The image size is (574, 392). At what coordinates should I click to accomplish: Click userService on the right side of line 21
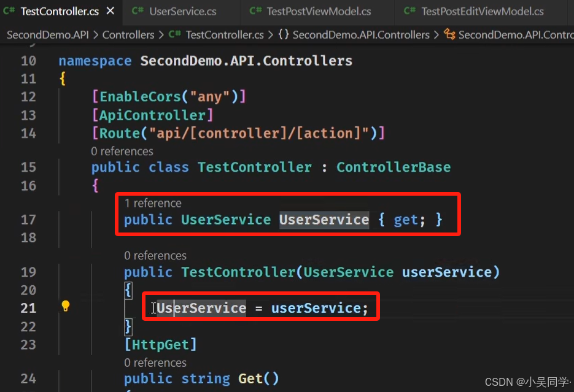click(316, 308)
